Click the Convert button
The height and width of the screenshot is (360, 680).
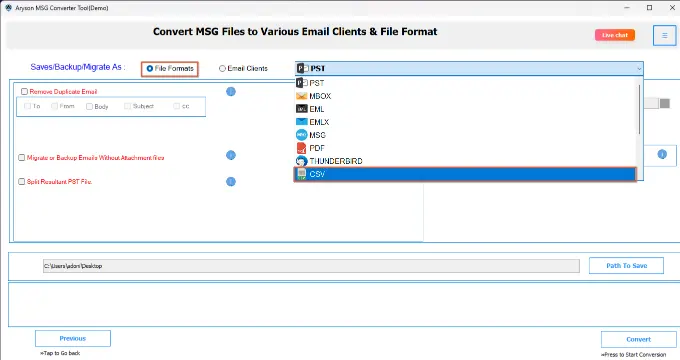(638, 339)
